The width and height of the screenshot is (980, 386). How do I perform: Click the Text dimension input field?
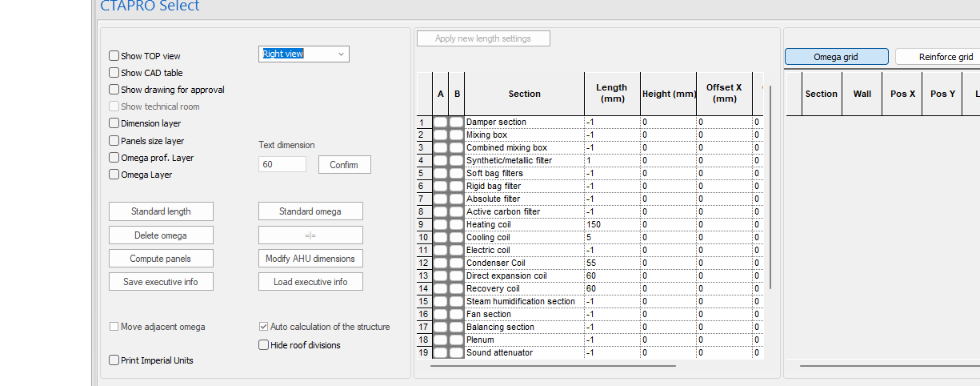pos(282,164)
